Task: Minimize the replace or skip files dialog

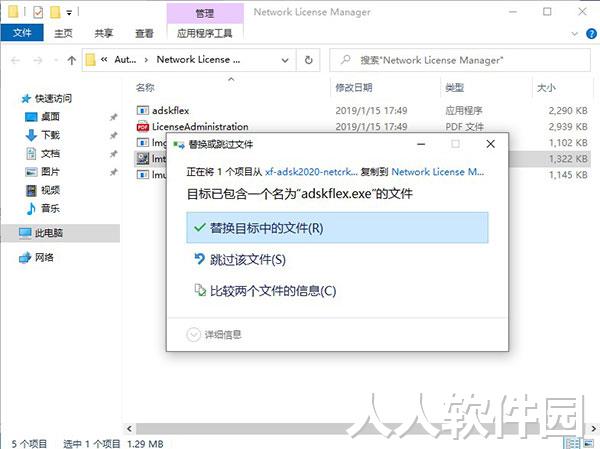Action: coord(421,144)
